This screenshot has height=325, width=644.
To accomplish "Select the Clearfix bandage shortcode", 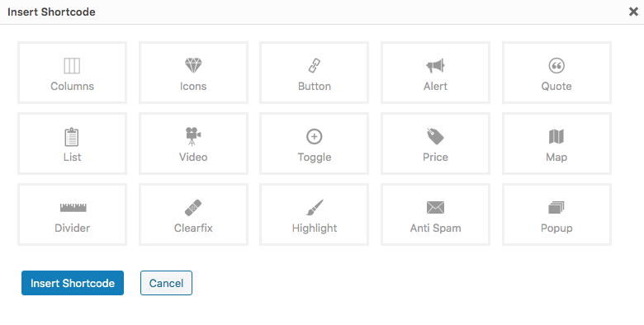I will 193,214.
